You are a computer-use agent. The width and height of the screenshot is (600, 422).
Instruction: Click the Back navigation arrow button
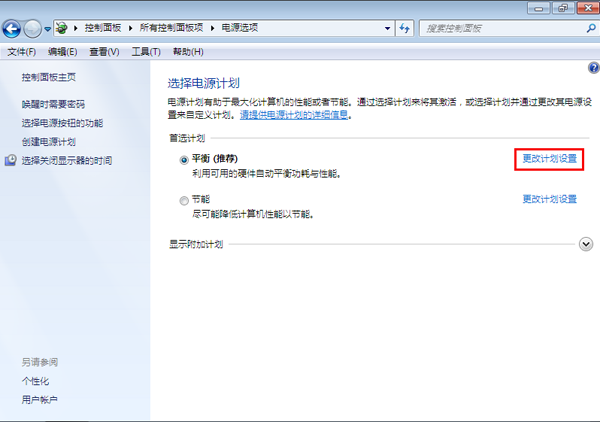point(13,28)
